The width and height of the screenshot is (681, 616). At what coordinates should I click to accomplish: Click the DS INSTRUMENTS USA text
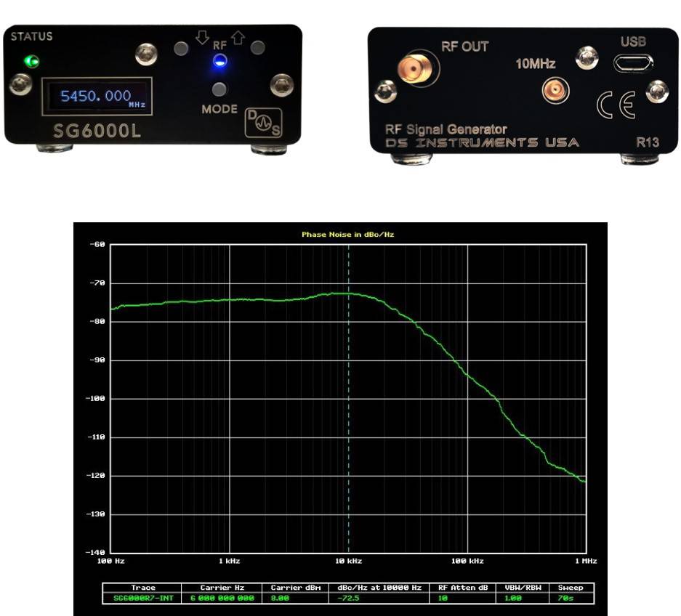point(482,142)
